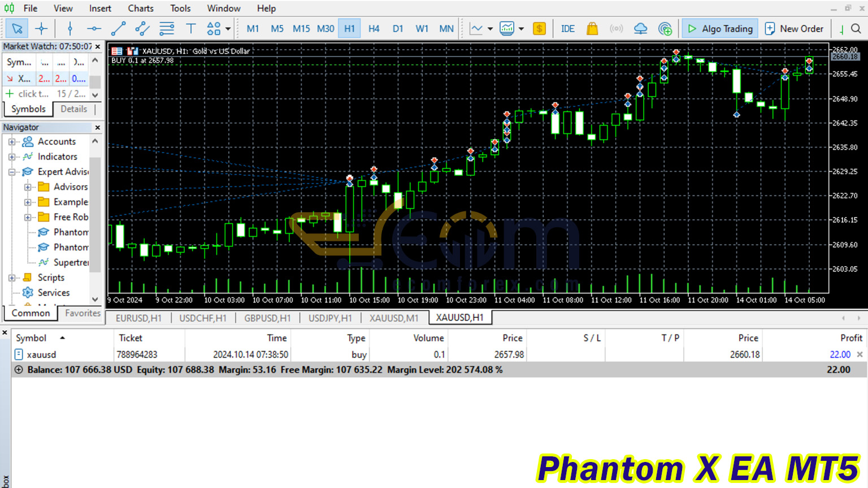Image resolution: width=868 pixels, height=488 pixels.
Task: Select the text label tool
Action: tap(191, 28)
